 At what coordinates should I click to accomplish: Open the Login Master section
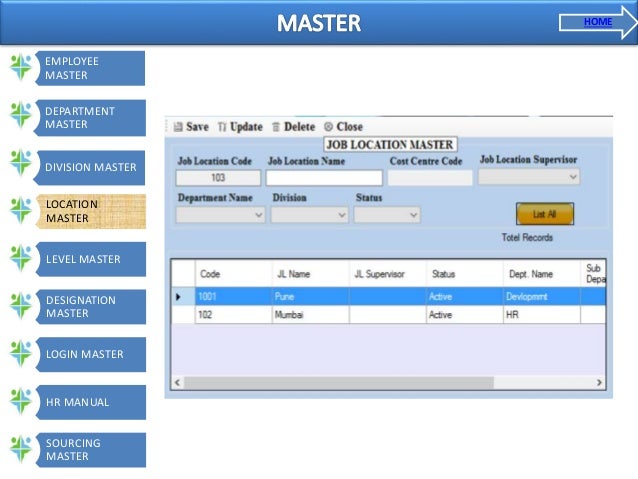[x=91, y=354]
